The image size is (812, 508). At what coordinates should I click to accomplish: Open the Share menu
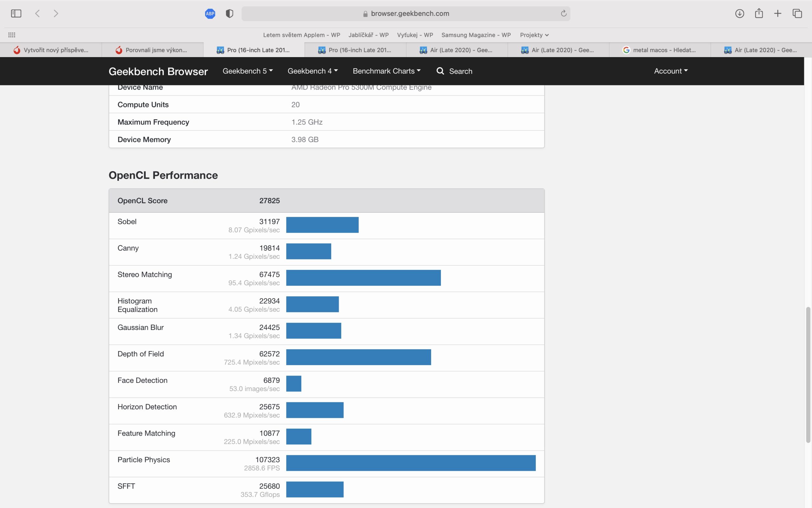click(x=759, y=13)
